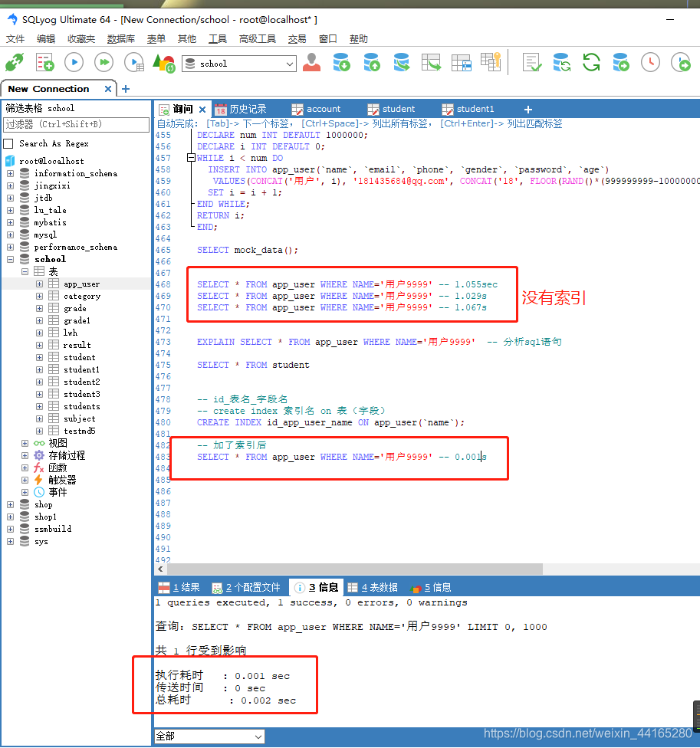Select the ssmbuild database

tap(52, 529)
